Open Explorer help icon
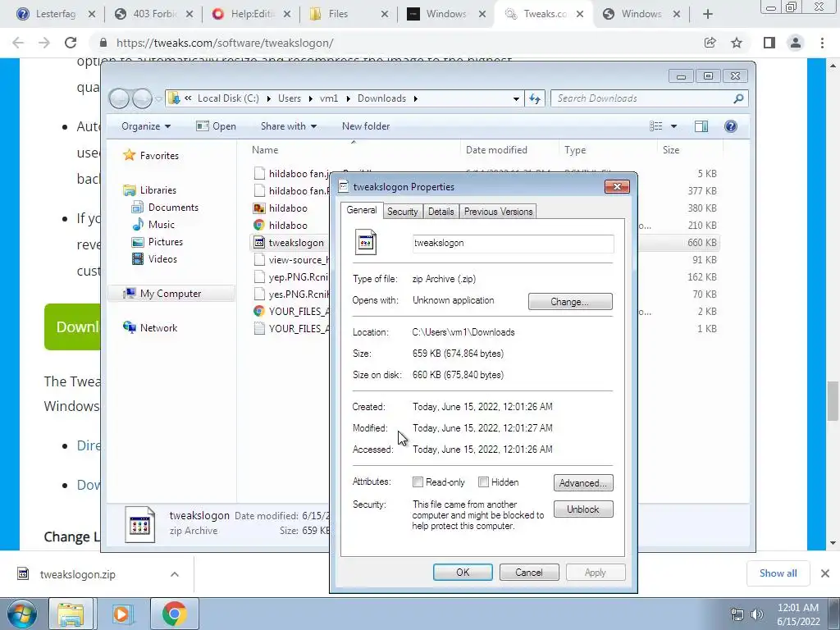The width and height of the screenshot is (840, 630). pyautogui.click(x=731, y=126)
